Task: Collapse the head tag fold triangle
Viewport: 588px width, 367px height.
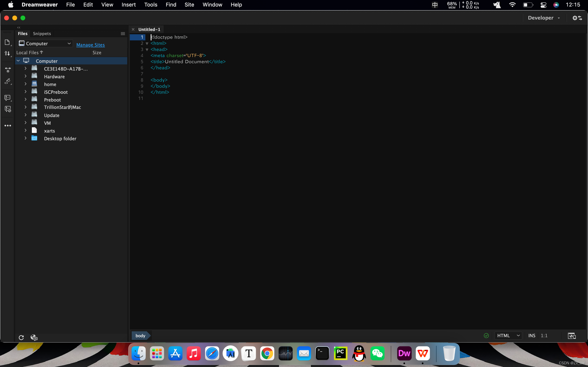Action: point(147,50)
